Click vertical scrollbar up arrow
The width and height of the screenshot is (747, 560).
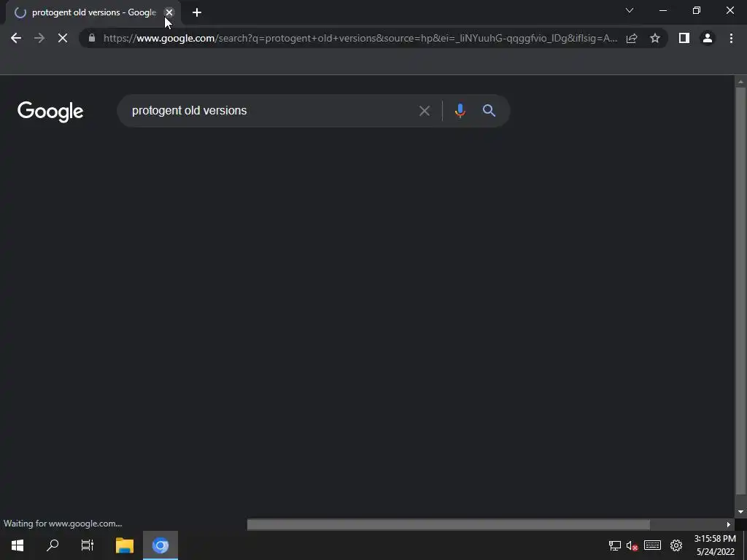click(x=740, y=82)
